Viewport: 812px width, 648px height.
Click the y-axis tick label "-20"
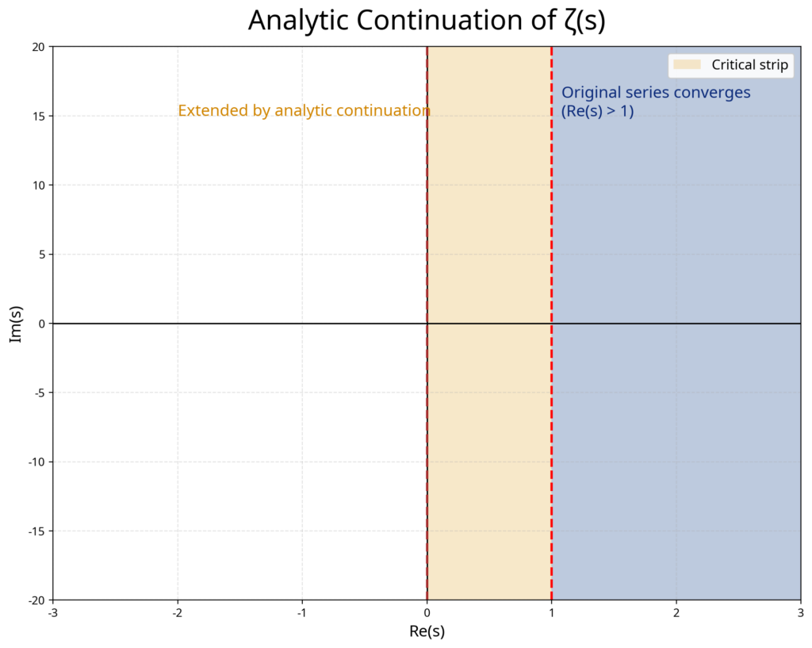point(35,600)
